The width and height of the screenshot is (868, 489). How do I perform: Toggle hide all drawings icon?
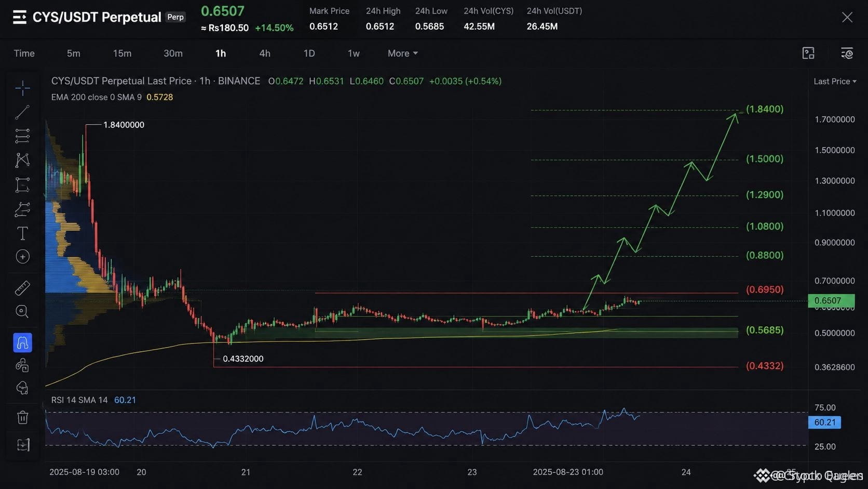click(22, 388)
